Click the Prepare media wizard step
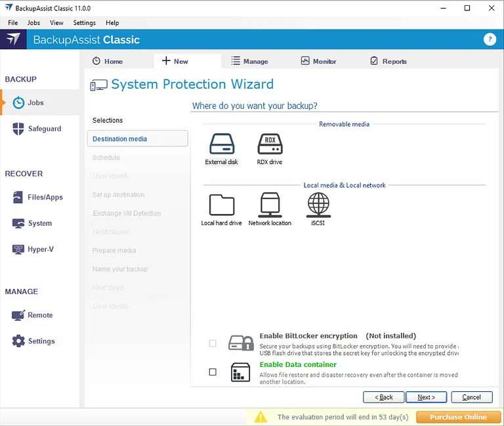 pyautogui.click(x=114, y=250)
